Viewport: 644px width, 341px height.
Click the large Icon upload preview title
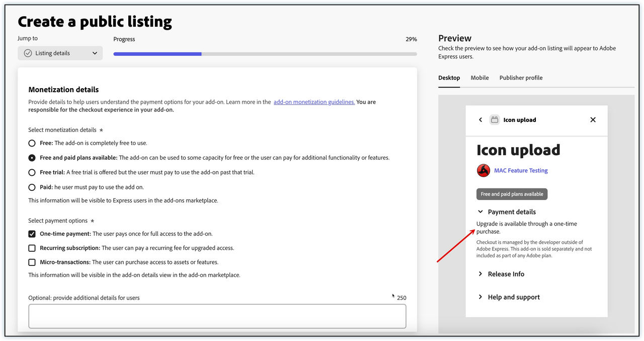[x=518, y=150]
